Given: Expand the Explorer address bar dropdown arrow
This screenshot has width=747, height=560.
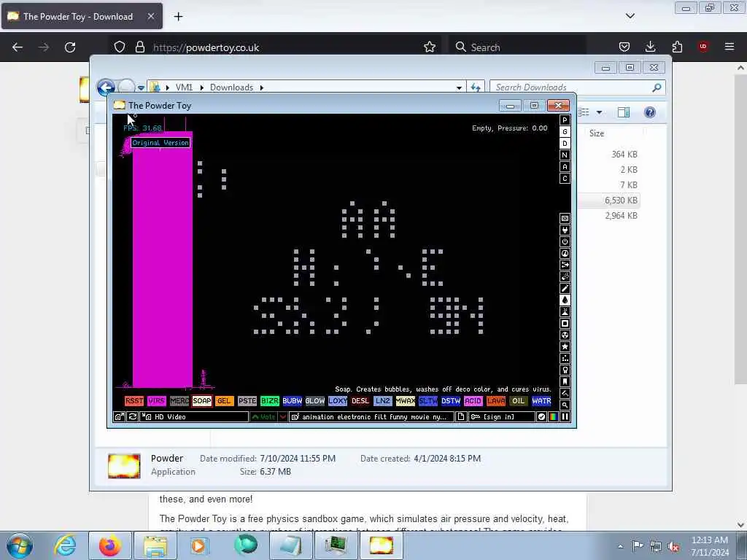Looking at the screenshot, I should (x=459, y=87).
